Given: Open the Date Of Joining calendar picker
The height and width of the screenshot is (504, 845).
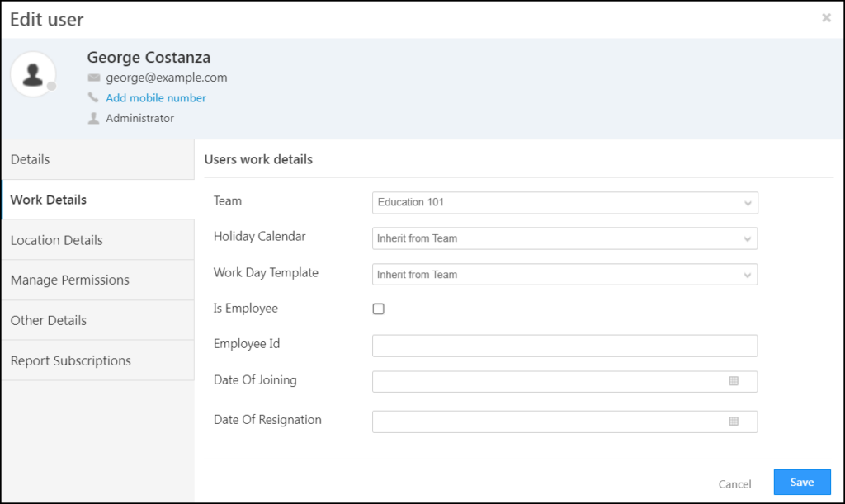Looking at the screenshot, I should click(x=734, y=381).
